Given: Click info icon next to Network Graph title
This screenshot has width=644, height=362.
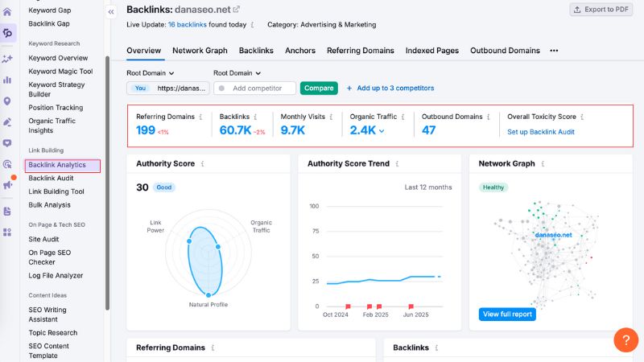Looking at the screenshot, I should tap(543, 164).
